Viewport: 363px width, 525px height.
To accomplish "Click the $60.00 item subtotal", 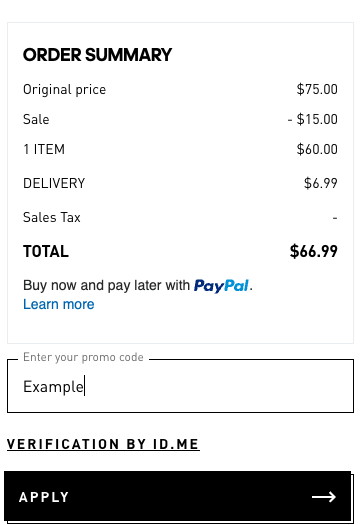I will [x=317, y=149].
